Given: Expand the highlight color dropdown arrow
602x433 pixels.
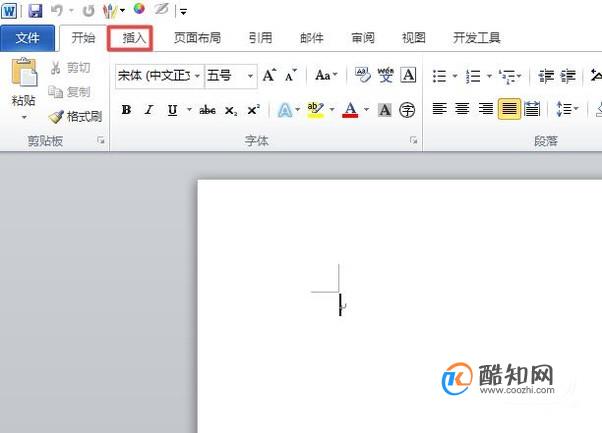Looking at the screenshot, I should 332,110.
